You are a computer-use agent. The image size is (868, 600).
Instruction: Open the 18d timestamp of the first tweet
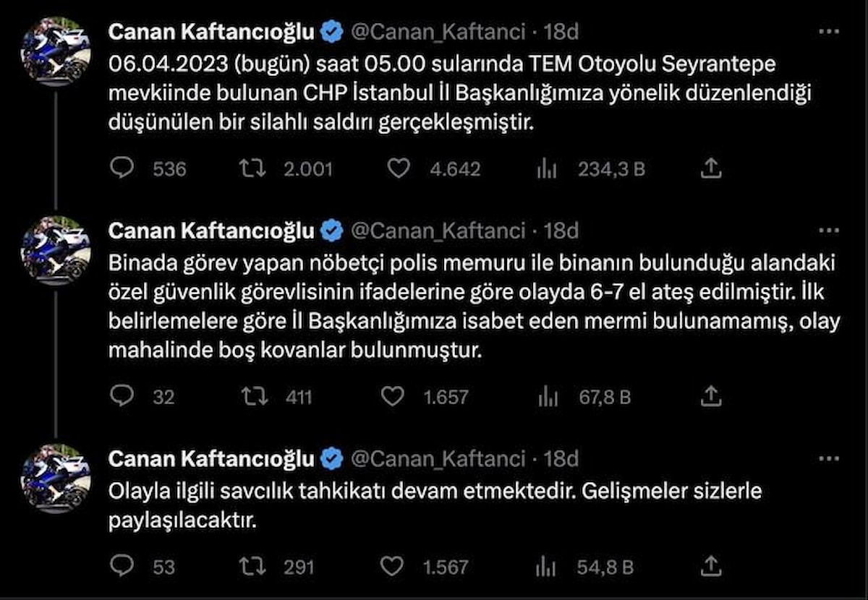click(x=561, y=32)
